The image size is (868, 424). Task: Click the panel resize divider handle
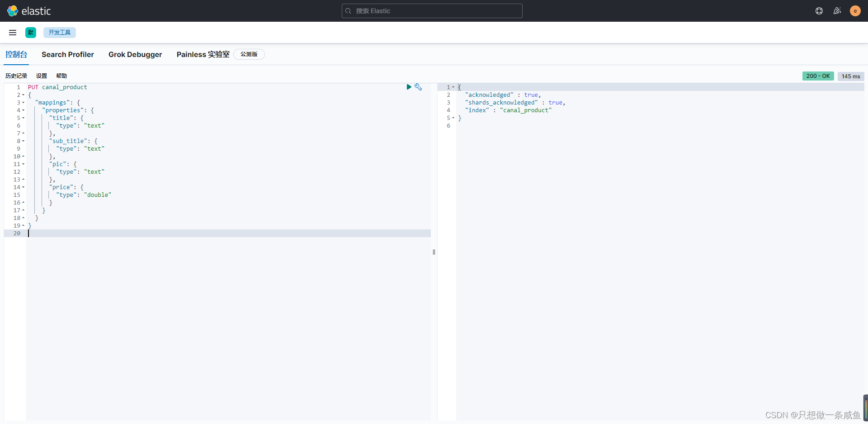(x=434, y=252)
